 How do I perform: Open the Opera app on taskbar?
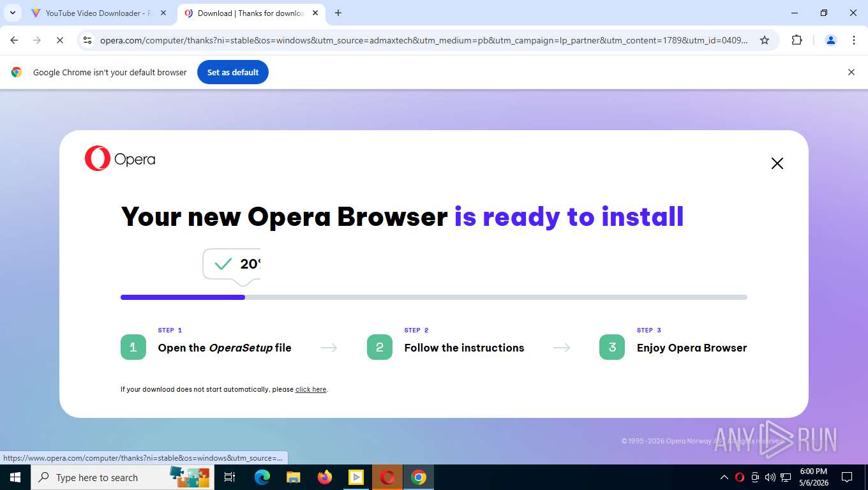pos(387,477)
